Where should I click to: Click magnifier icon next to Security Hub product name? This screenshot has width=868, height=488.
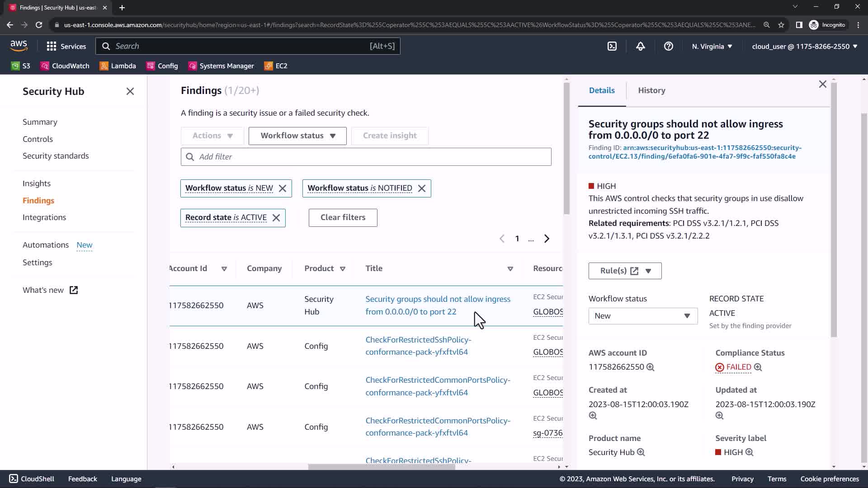coord(641,452)
